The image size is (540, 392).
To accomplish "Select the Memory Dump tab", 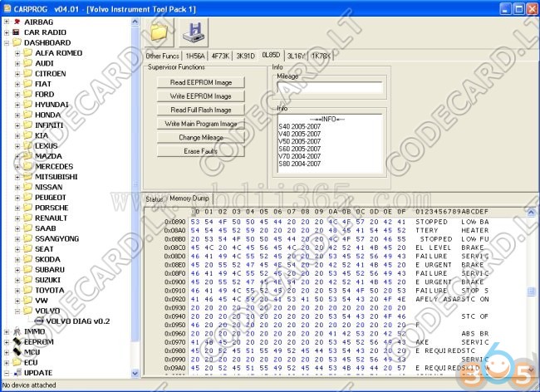I will 189,198.
